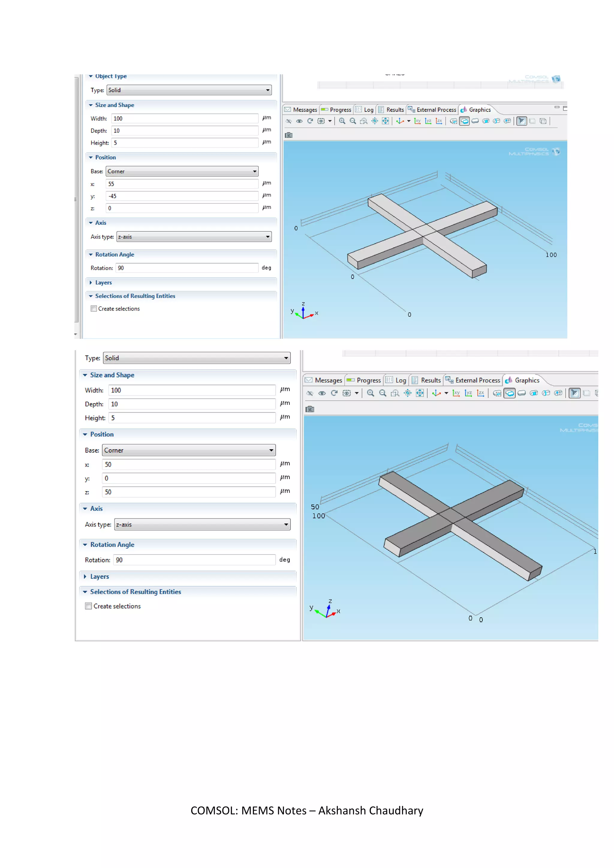
Task: Click Rotation field in lower Rotation Angle section
Action: tap(194, 560)
